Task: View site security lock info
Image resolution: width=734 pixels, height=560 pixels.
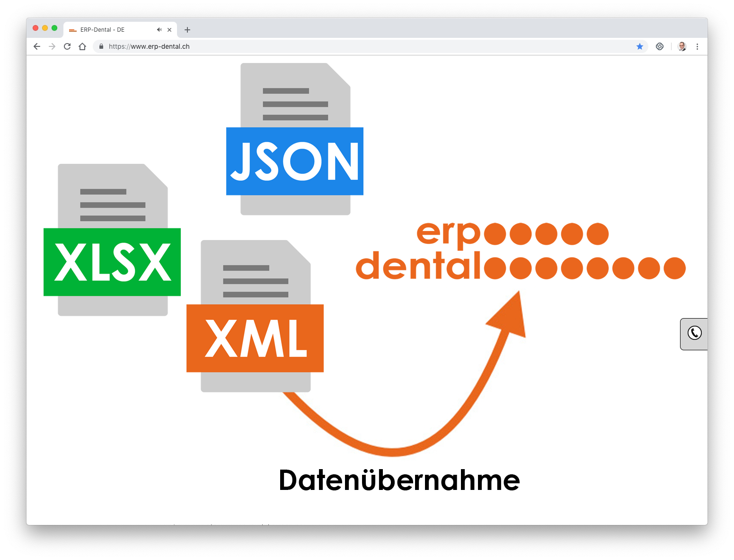Action: [x=101, y=46]
